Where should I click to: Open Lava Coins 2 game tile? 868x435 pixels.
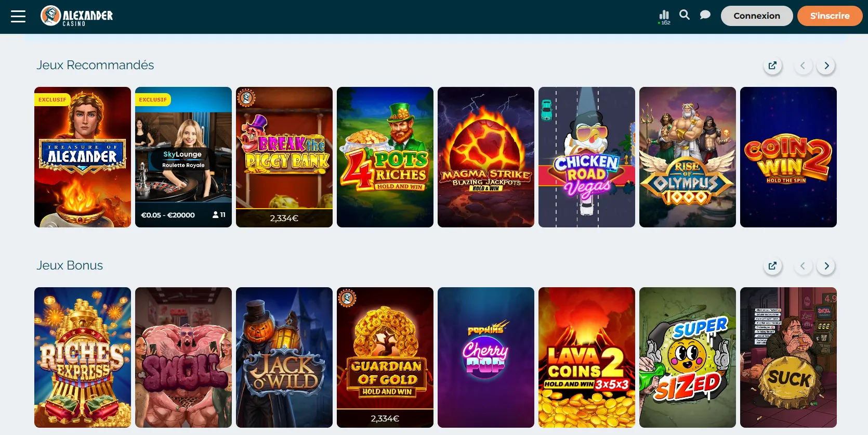point(587,357)
